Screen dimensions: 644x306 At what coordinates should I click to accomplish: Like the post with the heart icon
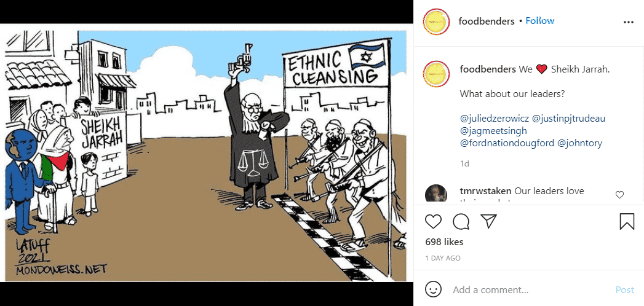click(x=433, y=221)
